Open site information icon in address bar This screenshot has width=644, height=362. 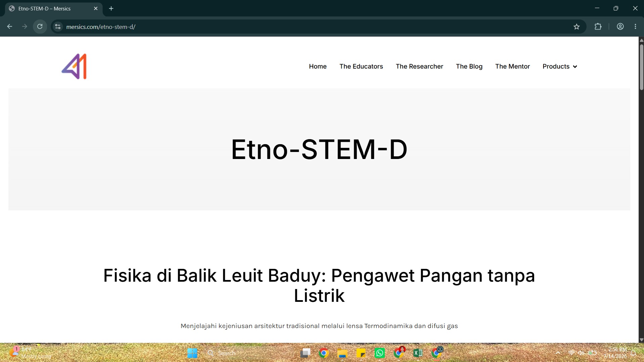58,27
